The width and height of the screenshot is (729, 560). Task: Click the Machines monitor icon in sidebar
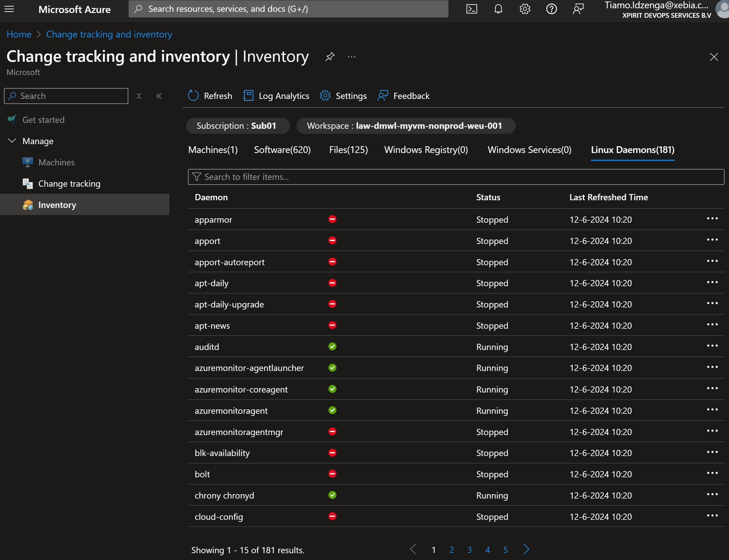tap(28, 162)
